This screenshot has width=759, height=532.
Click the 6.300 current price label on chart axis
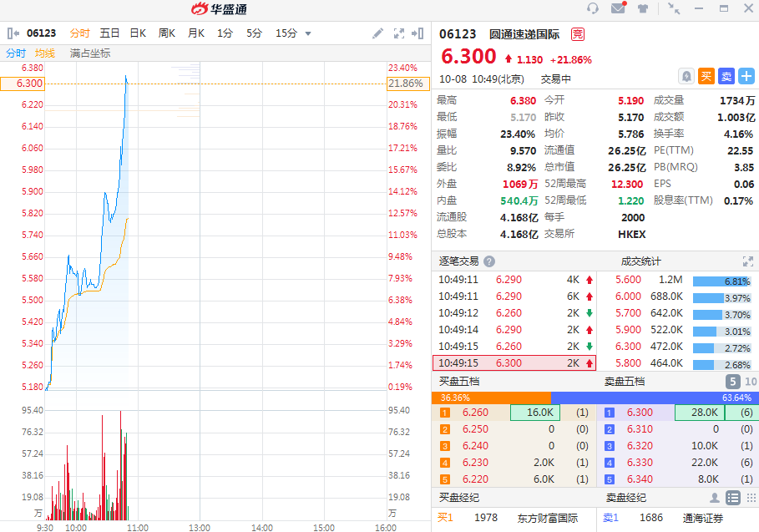(x=23, y=84)
